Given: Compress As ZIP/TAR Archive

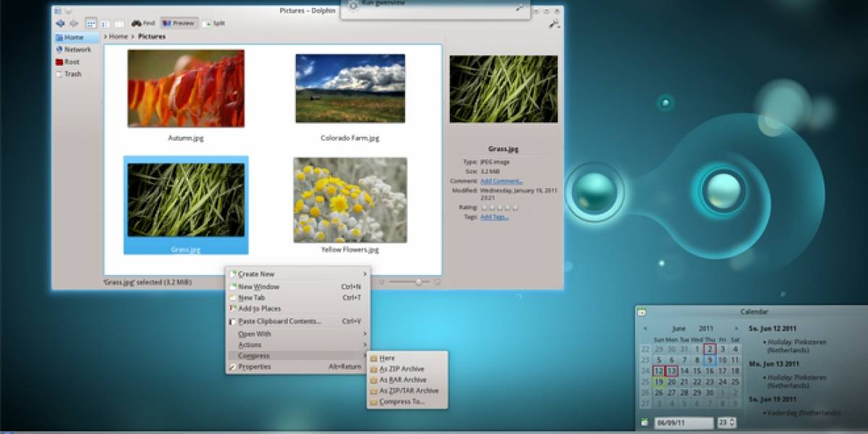Looking at the screenshot, I should pos(408,391).
